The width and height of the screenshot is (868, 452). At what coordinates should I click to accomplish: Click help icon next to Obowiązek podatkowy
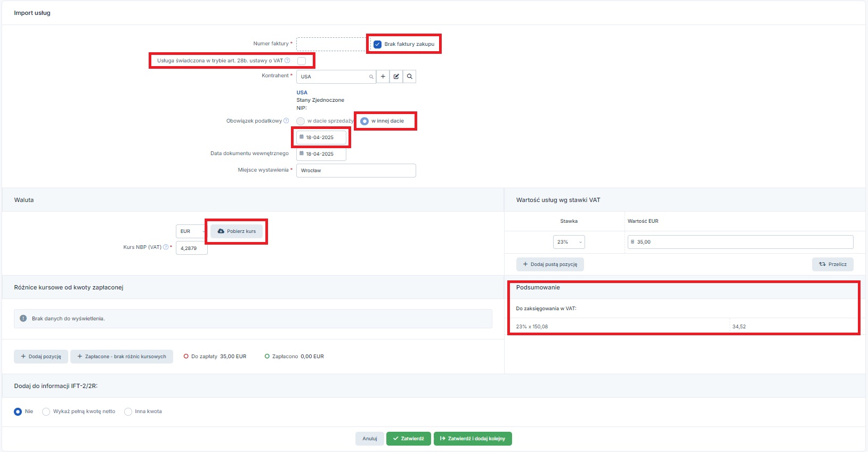[x=286, y=121]
